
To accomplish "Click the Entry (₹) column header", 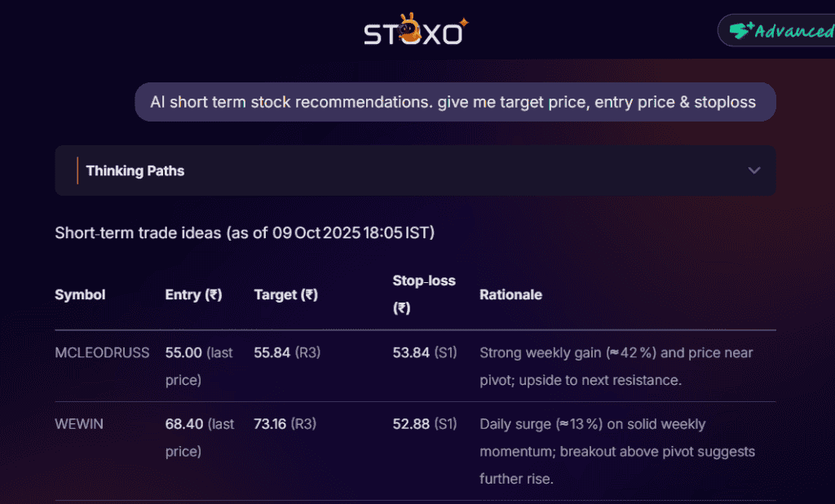I will (193, 294).
